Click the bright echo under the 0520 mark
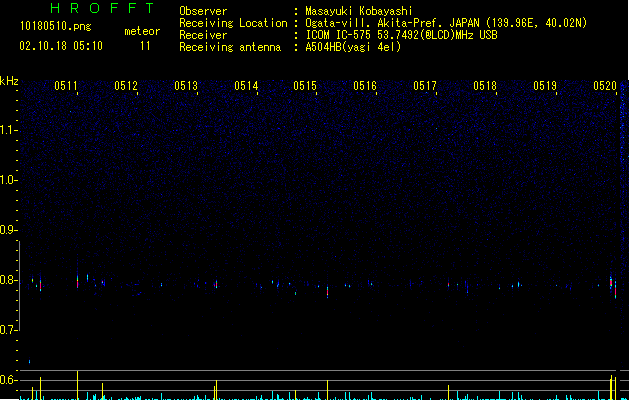The width and height of the screenshot is (629, 400). pos(611,282)
